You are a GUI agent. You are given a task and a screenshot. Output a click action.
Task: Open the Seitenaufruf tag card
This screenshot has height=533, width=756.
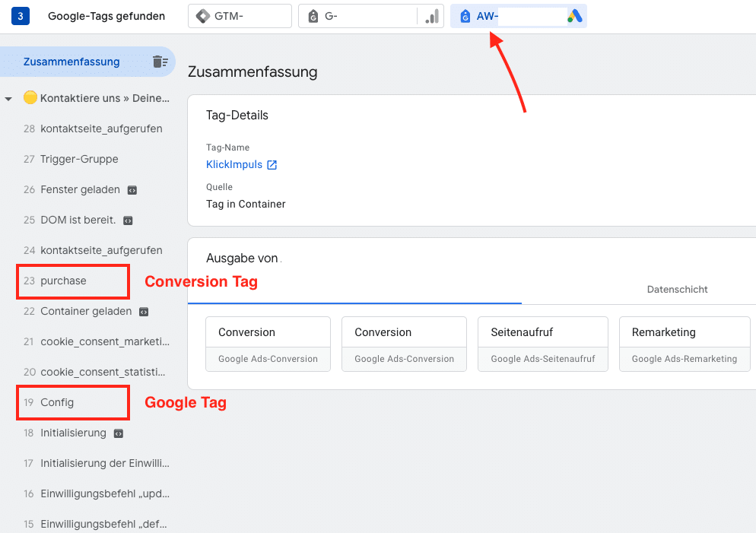click(x=542, y=344)
